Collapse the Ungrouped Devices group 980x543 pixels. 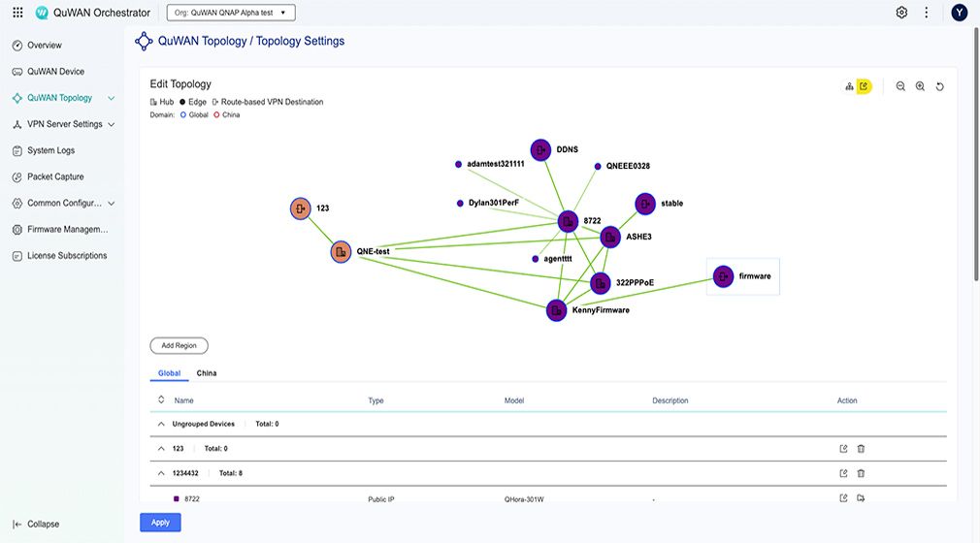pyautogui.click(x=160, y=424)
